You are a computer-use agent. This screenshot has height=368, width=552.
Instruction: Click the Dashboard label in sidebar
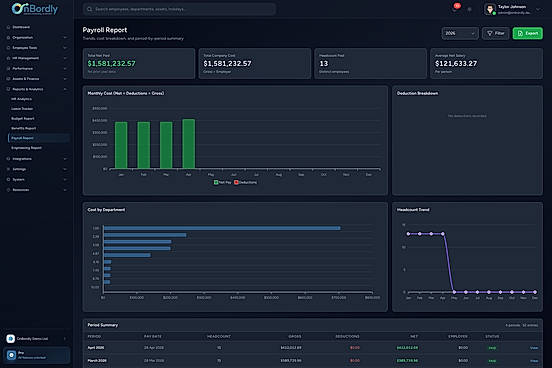(x=21, y=27)
